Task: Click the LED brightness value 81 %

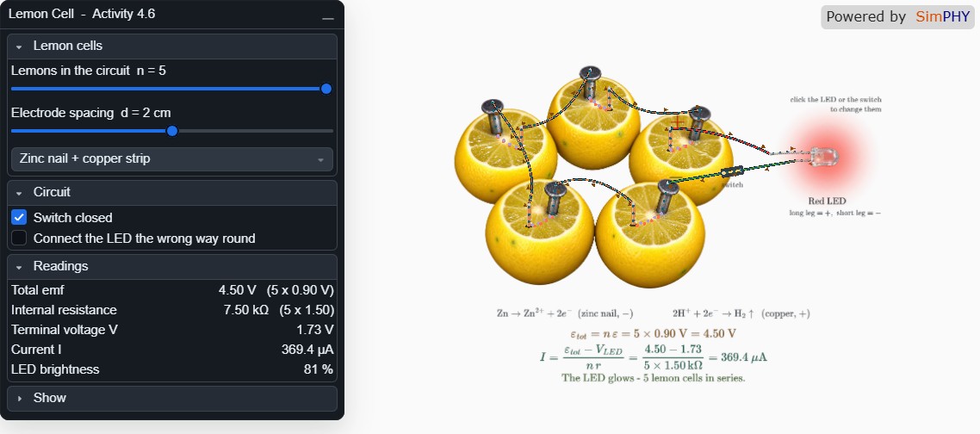Action: click(x=319, y=369)
